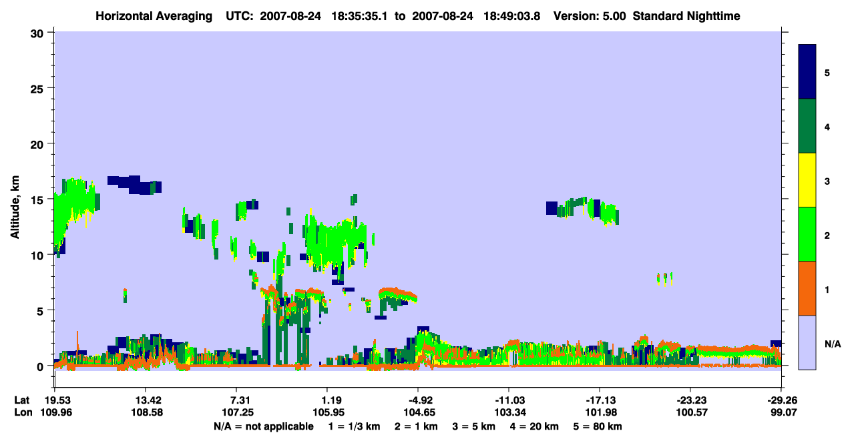Click the latitude value 13.42
Viewport: 868px width, 445px height.
[x=146, y=400]
